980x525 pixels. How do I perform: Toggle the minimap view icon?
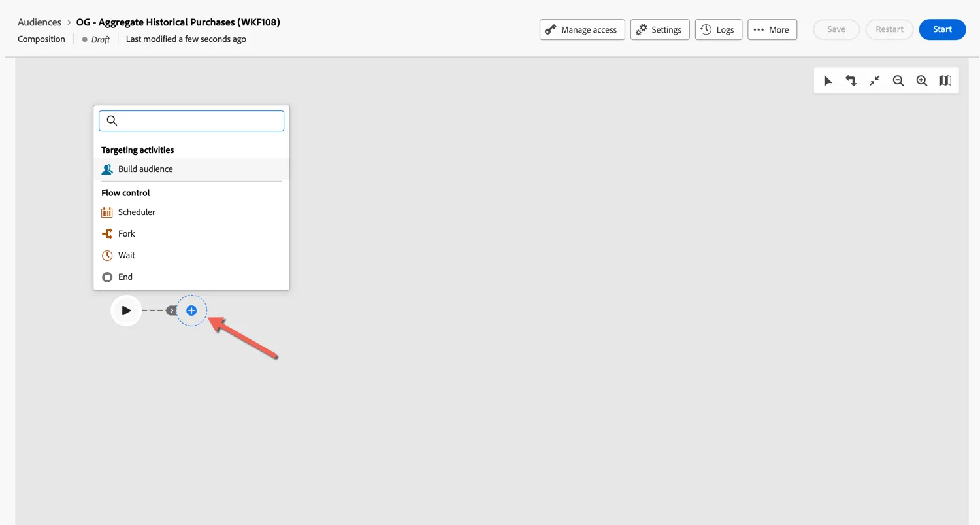tap(945, 81)
